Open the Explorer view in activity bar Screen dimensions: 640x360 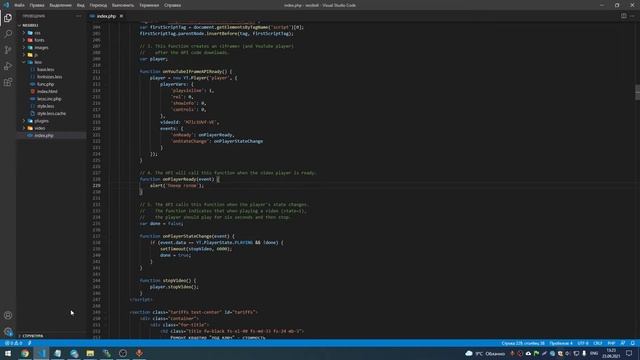pyautogui.click(x=8, y=18)
